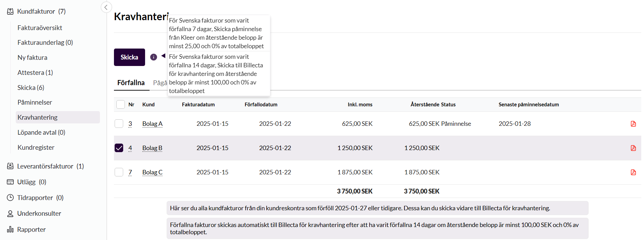This screenshot has width=644, height=240.
Task: Click the Skicka button
Action: (129, 57)
